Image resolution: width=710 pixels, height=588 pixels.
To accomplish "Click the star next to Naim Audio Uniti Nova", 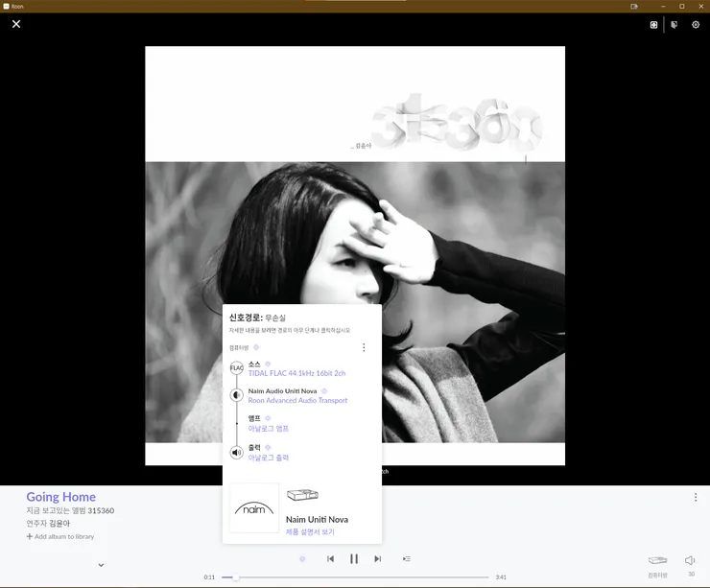I will point(323,391).
